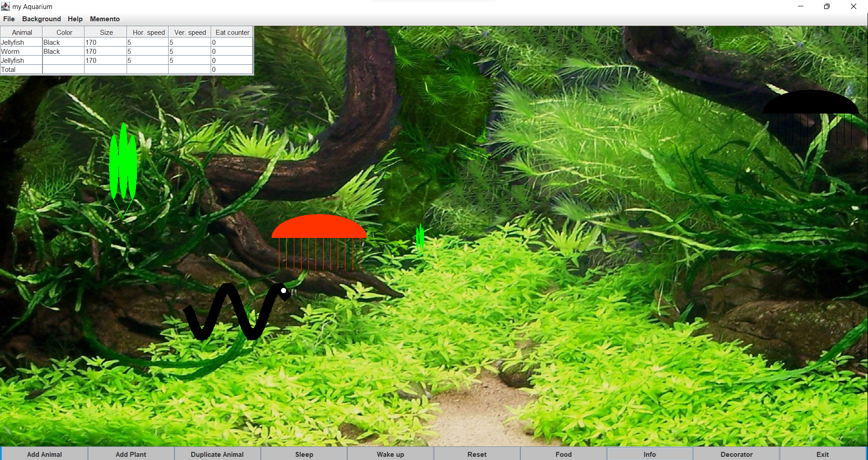Toggle the Info table button
The image size is (868, 460).
pos(650,454)
